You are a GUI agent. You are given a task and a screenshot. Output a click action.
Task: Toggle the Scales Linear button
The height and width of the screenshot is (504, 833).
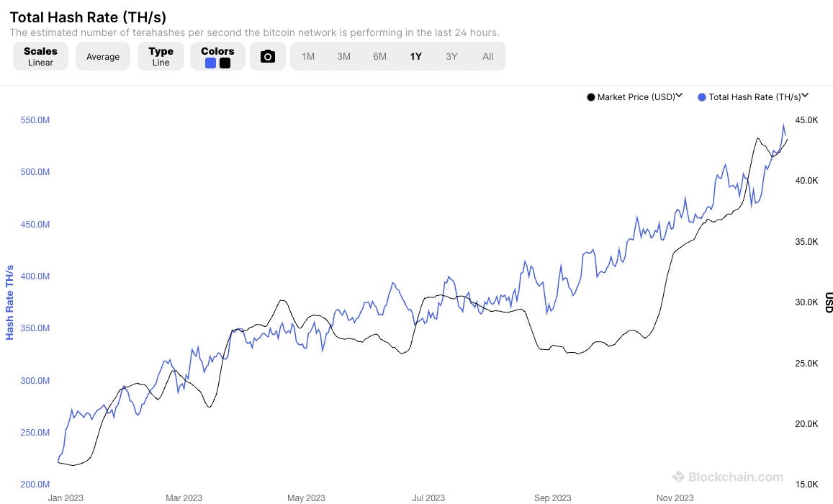click(40, 56)
